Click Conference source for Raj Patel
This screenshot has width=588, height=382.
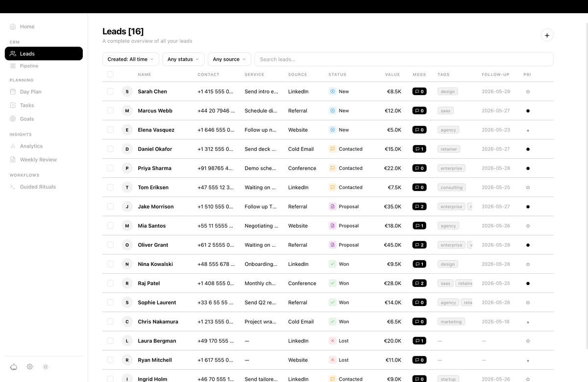[x=302, y=283]
